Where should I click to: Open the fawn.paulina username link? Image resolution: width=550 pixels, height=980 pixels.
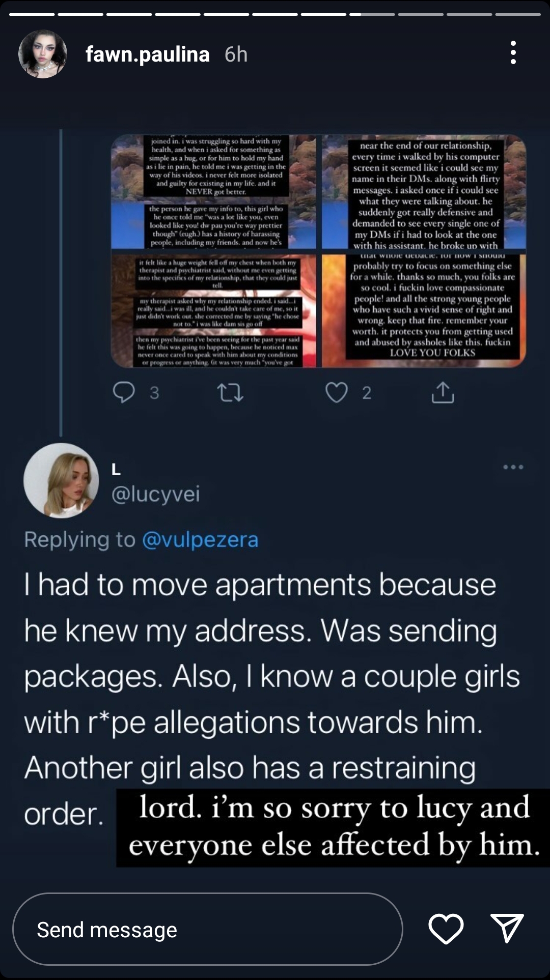(148, 54)
